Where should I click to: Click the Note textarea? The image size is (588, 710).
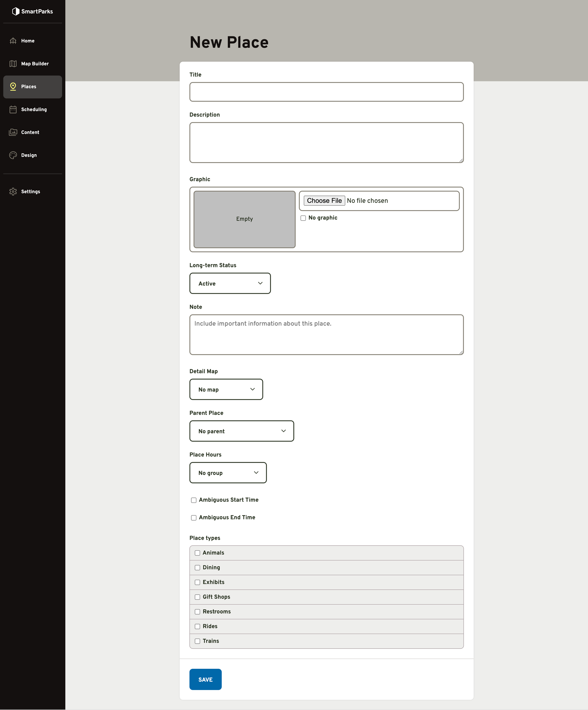(x=326, y=335)
